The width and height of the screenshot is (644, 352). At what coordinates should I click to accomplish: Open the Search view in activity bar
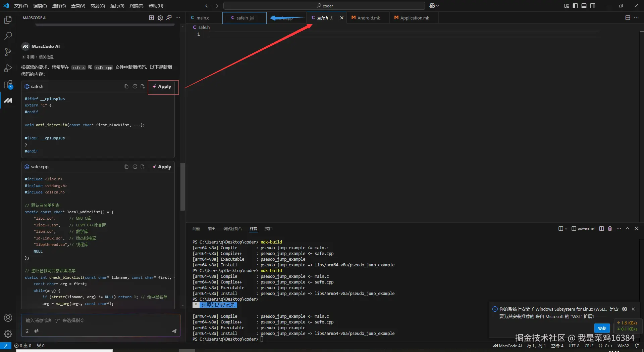click(8, 36)
